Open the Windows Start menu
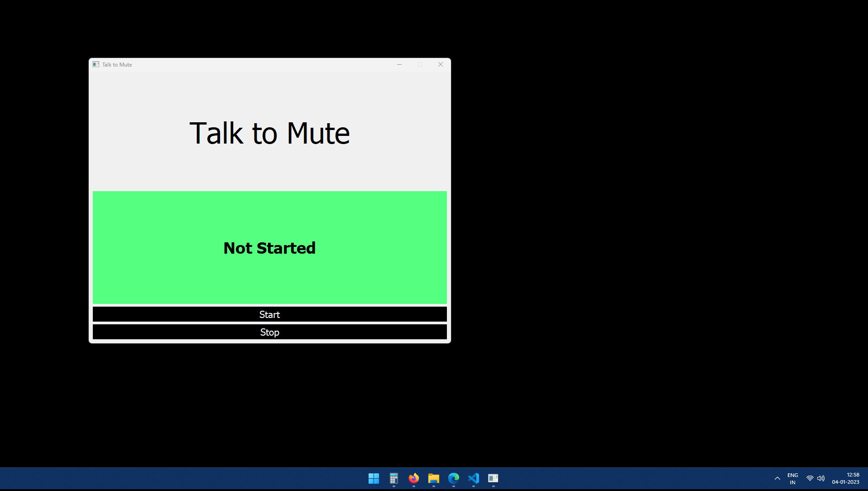Viewport: 868px width, 491px height. [x=374, y=478]
